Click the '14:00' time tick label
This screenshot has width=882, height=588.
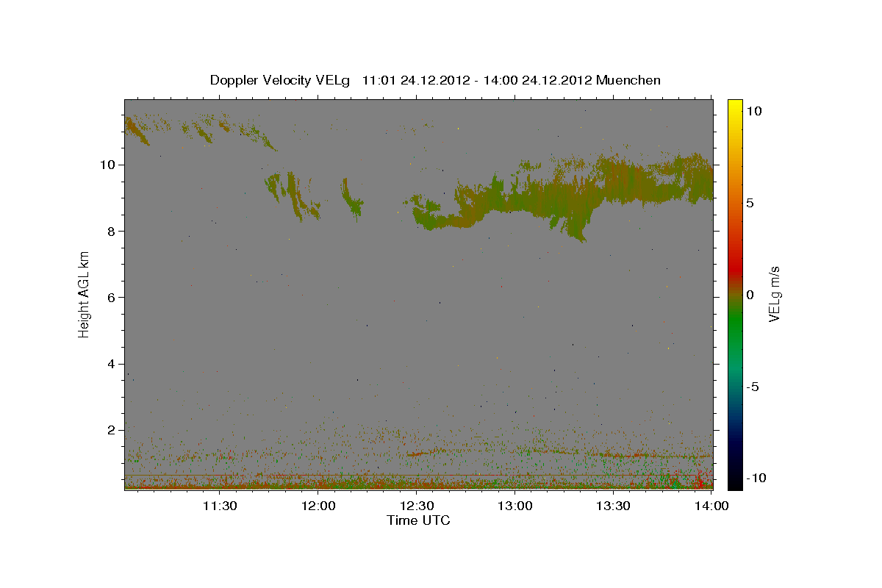[711, 506]
